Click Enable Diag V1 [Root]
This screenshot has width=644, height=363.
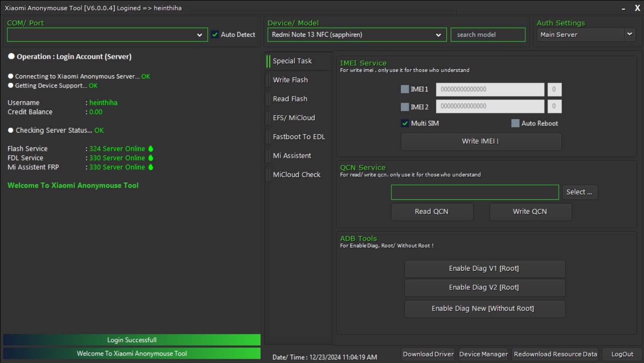tap(485, 269)
